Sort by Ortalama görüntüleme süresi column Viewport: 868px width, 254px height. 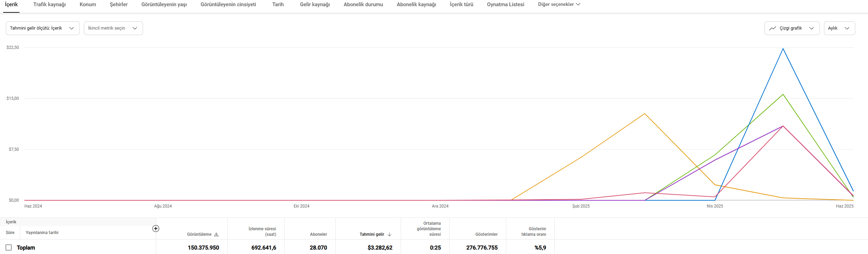429,229
